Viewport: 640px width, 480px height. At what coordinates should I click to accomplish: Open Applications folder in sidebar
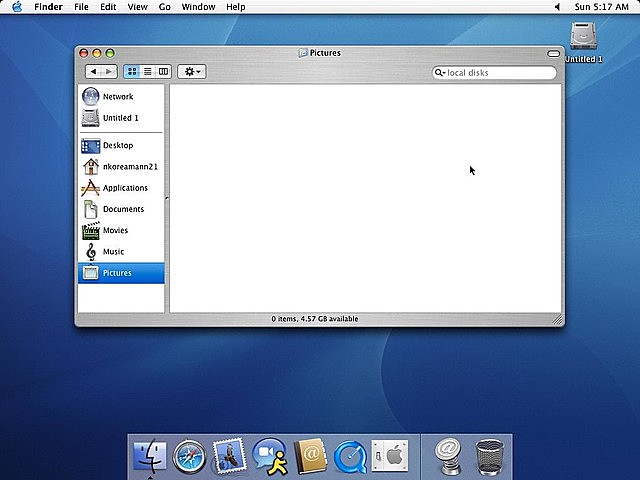tap(121, 188)
